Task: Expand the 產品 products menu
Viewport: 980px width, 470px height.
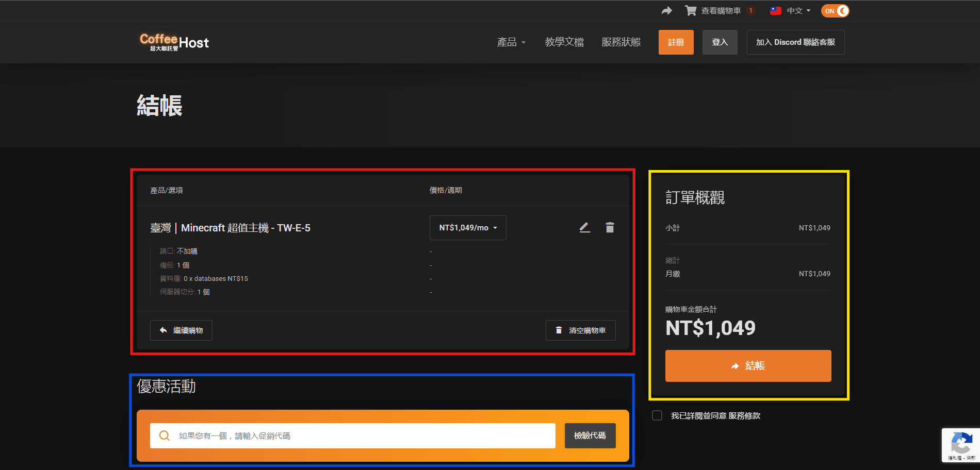Action: pyautogui.click(x=511, y=42)
